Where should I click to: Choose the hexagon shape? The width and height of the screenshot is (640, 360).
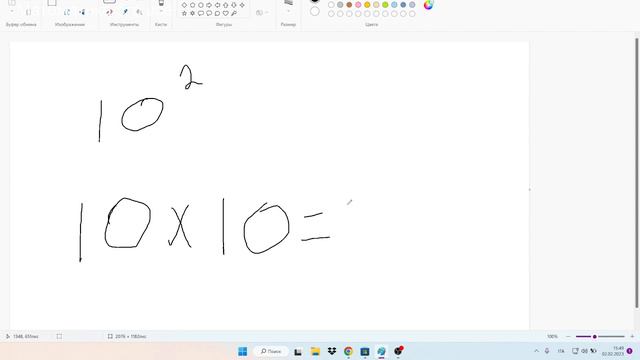[x=201, y=5]
